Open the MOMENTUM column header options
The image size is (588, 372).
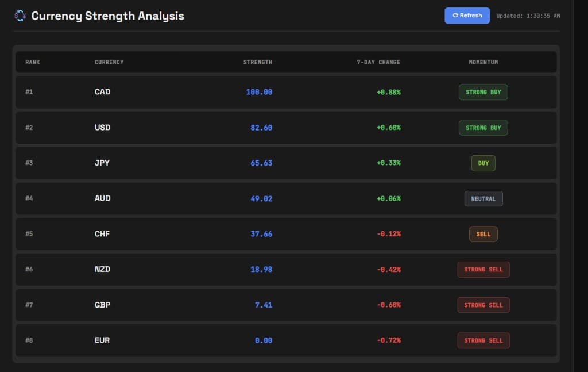tap(483, 62)
